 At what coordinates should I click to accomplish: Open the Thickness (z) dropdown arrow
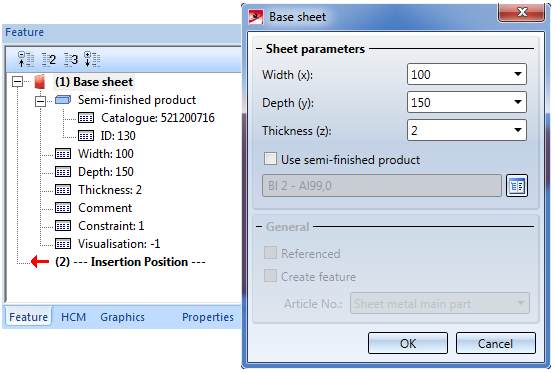coord(518,130)
